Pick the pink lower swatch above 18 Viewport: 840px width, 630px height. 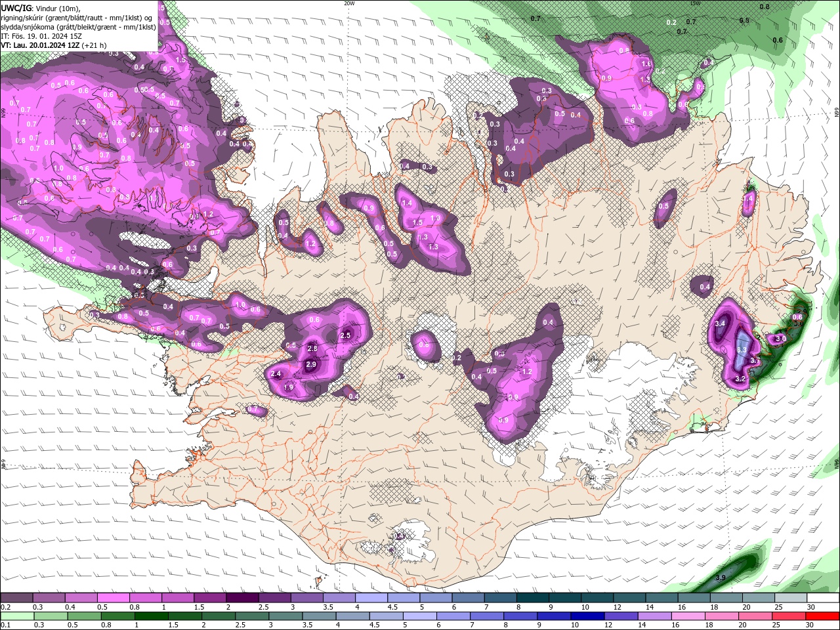(x=723, y=616)
